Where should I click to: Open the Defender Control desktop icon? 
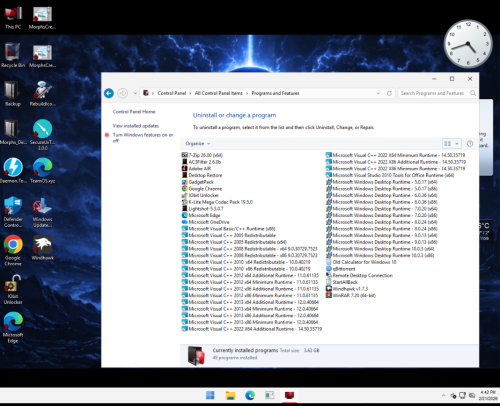(13, 212)
